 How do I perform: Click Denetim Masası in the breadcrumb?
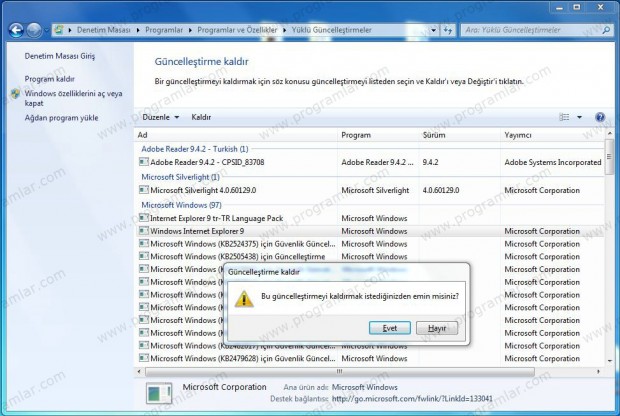[x=103, y=30]
